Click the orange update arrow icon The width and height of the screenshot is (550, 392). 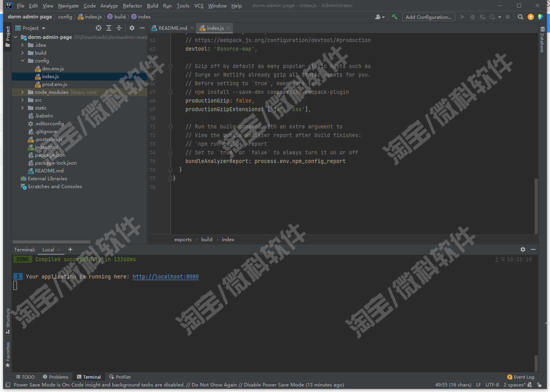(x=531, y=17)
